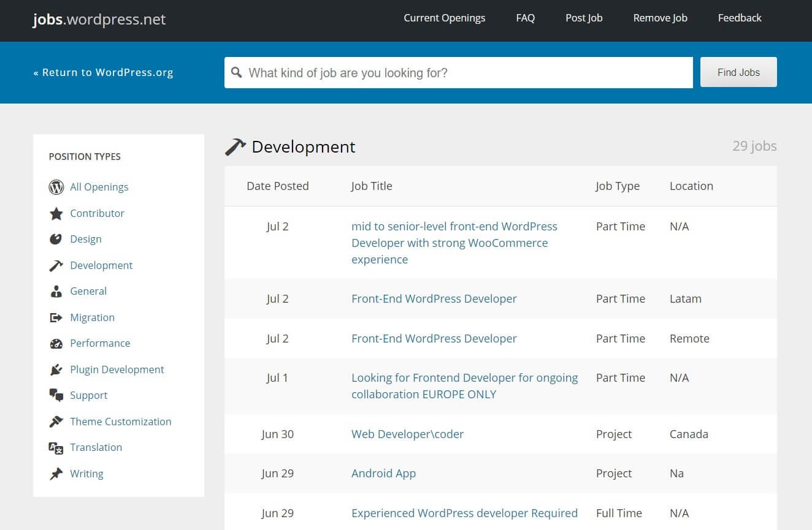
Task: Select the Migration exit-arrow icon
Action: tap(56, 317)
